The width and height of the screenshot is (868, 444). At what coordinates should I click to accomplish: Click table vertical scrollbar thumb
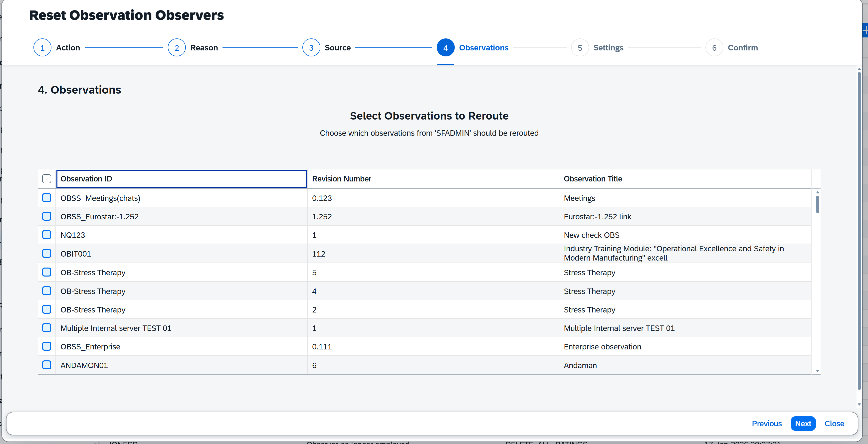coord(818,204)
